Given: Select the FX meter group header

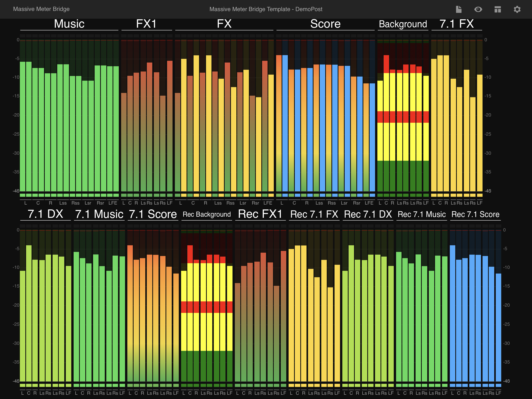Looking at the screenshot, I should click(x=224, y=24).
